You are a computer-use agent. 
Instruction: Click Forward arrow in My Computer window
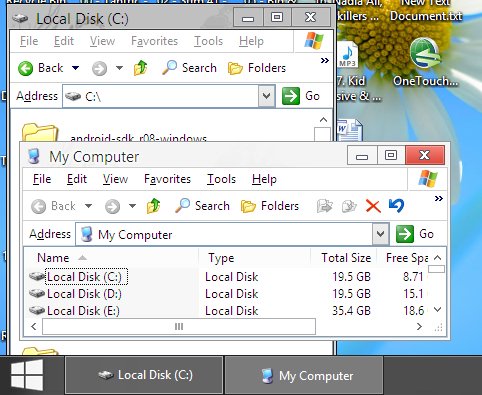(112, 206)
